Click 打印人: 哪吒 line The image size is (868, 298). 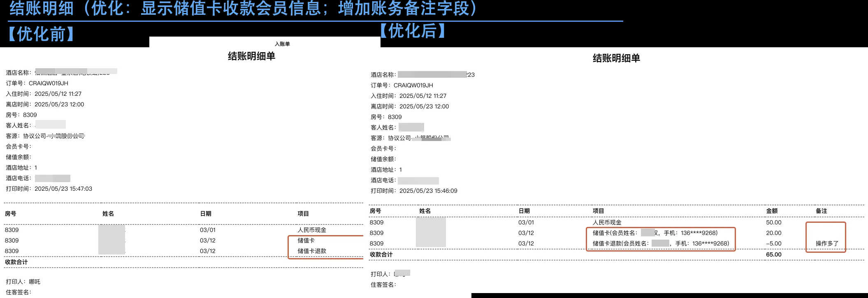23,282
